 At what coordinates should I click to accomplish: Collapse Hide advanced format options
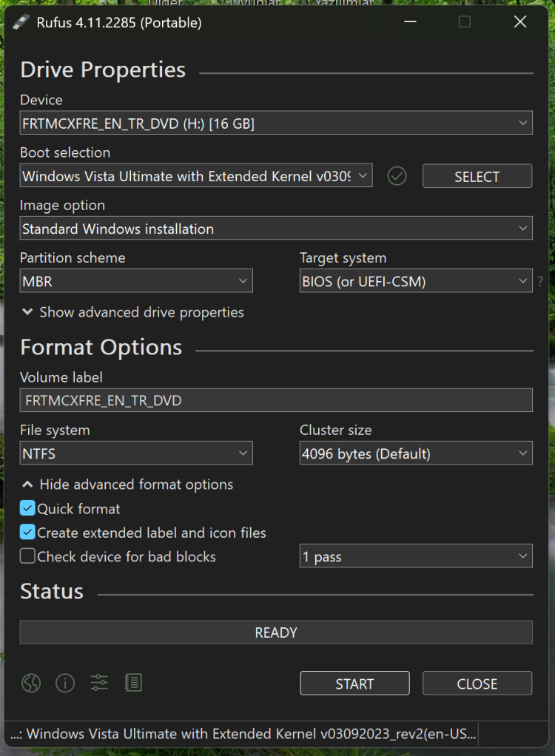[127, 485]
